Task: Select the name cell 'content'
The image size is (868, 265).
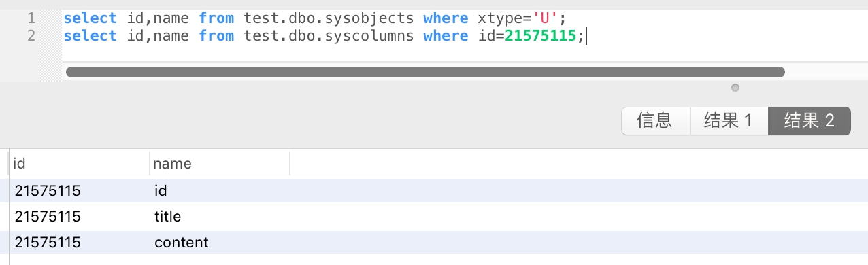Action: (x=181, y=243)
